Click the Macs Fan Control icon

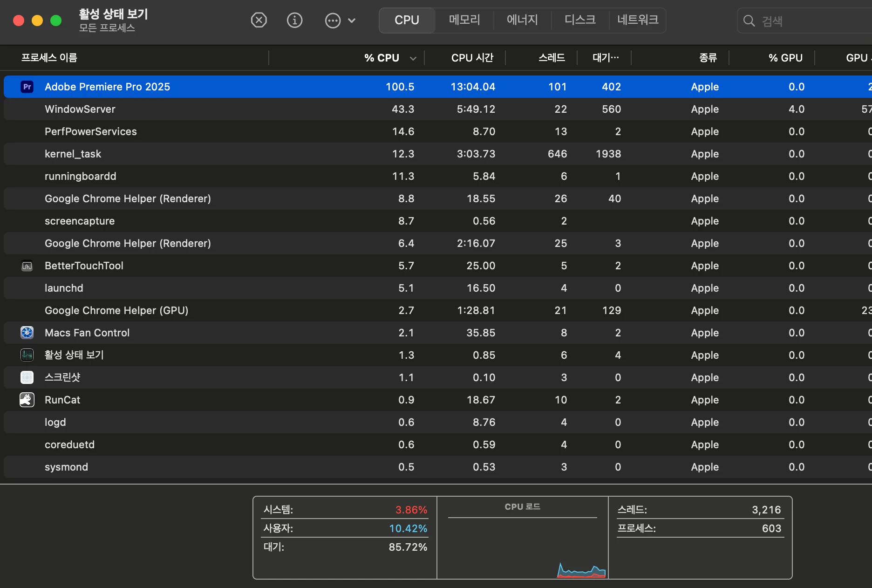coord(27,333)
